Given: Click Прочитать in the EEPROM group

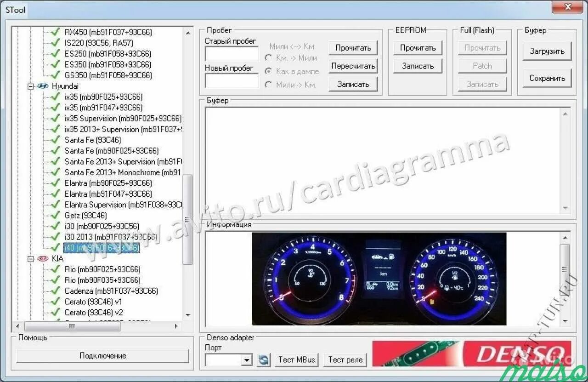Looking at the screenshot, I should click(418, 48).
